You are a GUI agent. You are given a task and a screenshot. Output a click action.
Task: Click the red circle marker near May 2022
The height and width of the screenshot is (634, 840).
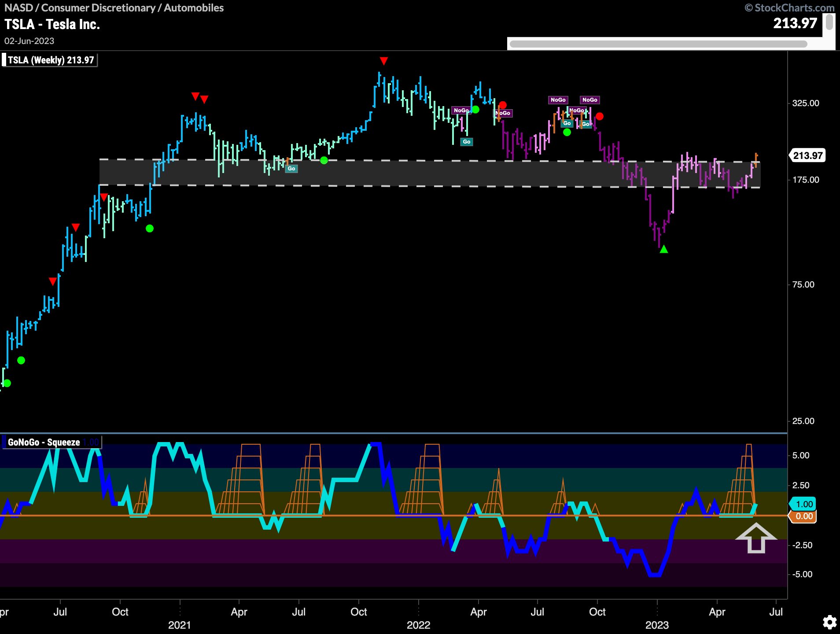pyautogui.click(x=503, y=105)
